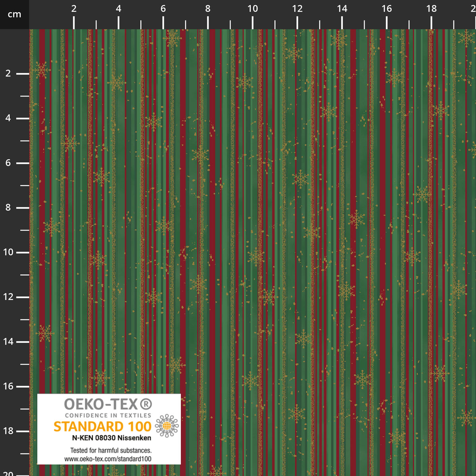This screenshot has width=476, height=476.
Task: Click the OEKO-TEX brand name text
Action: click(x=101, y=404)
